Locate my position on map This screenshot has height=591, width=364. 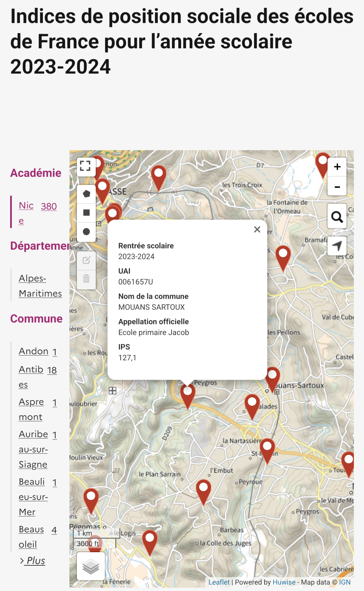(337, 246)
